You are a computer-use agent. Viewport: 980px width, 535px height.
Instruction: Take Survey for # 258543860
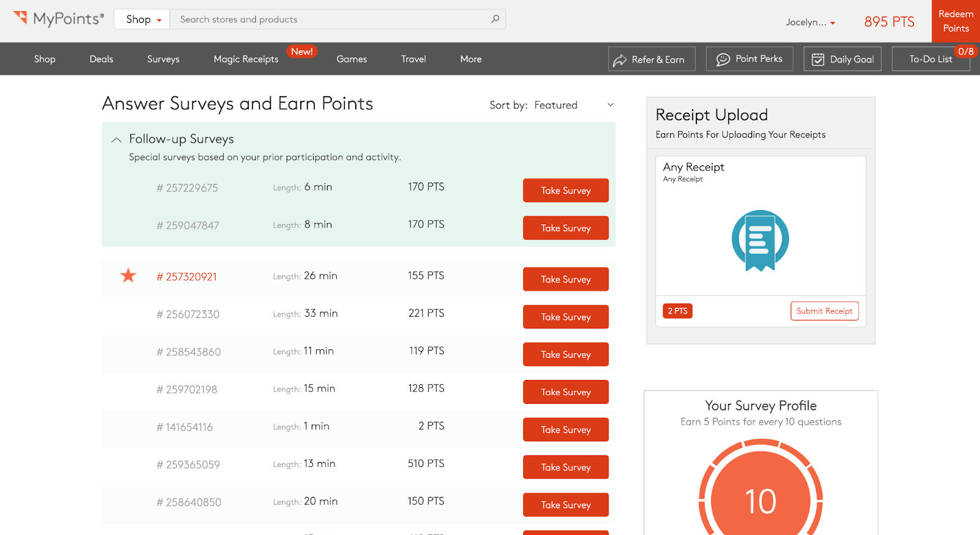click(566, 354)
